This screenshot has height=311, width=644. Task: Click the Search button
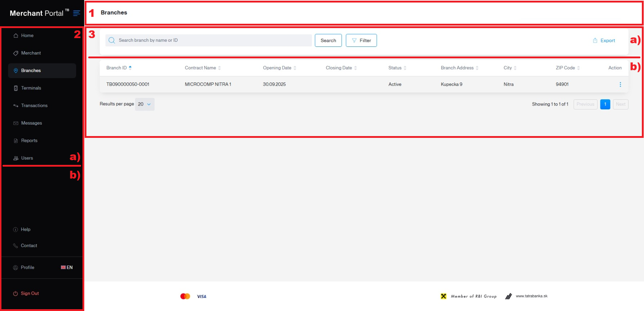point(328,41)
